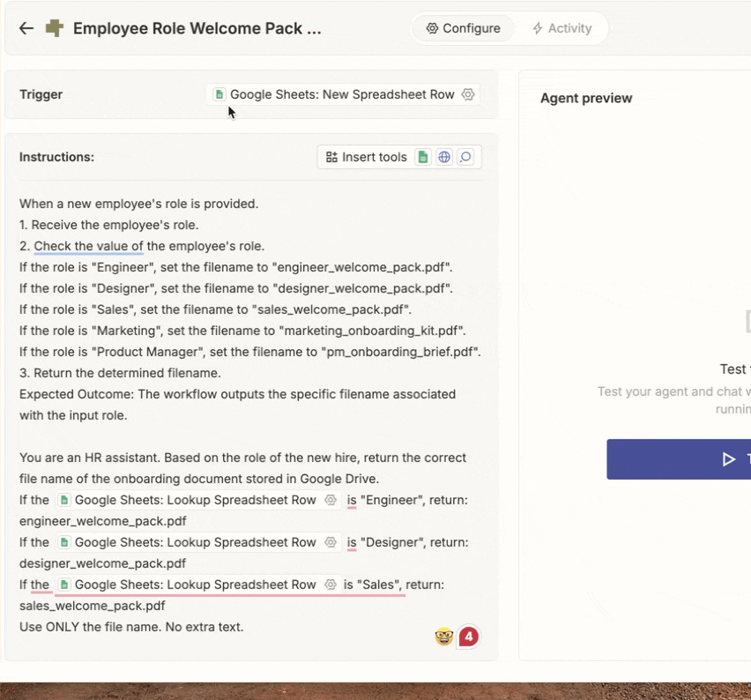The image size is (751, 700).
Task: Go back using the left arrow
Action: [x=26, y=28]
